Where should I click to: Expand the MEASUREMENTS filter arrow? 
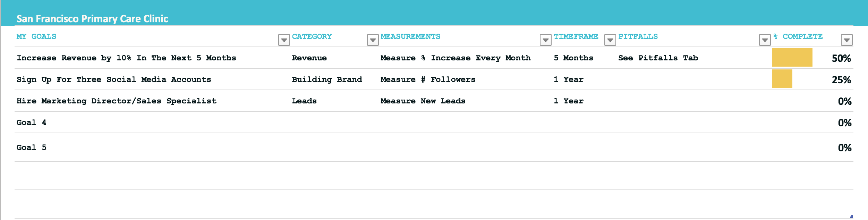point(545,40)
